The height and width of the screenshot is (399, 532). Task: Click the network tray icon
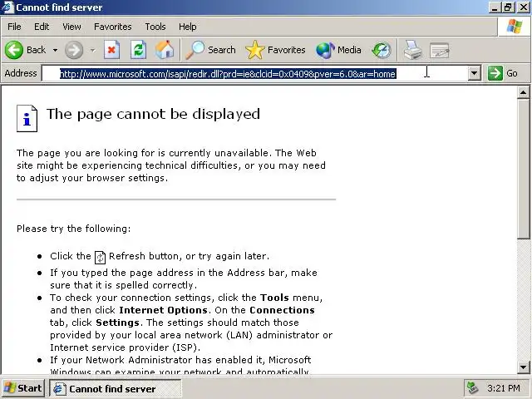[x=473, y=388]
